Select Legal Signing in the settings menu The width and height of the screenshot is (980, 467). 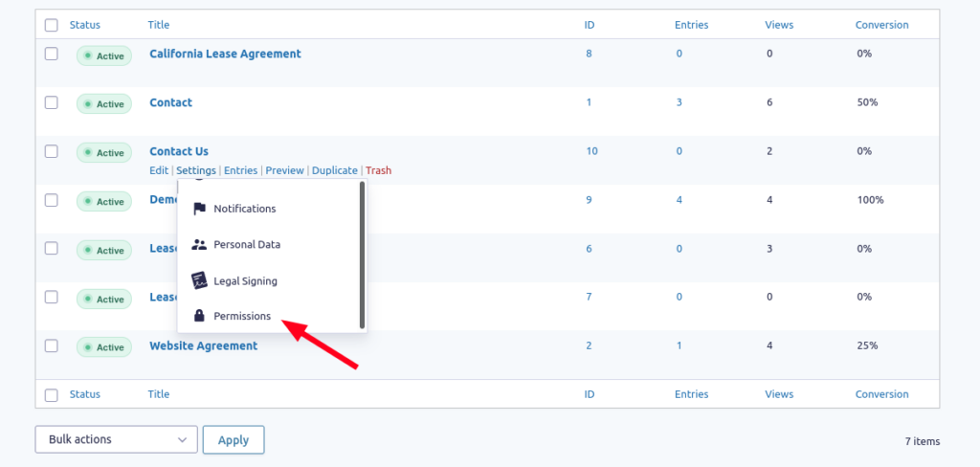coord(246,281)
